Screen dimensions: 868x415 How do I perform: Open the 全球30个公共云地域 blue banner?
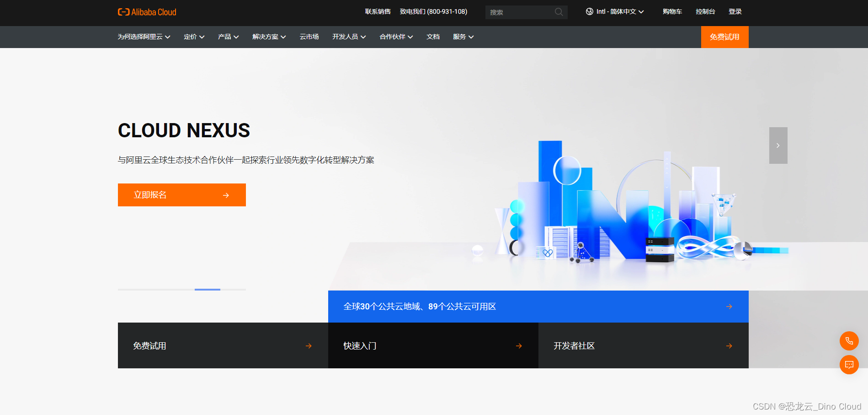click(x=538, y=307)
